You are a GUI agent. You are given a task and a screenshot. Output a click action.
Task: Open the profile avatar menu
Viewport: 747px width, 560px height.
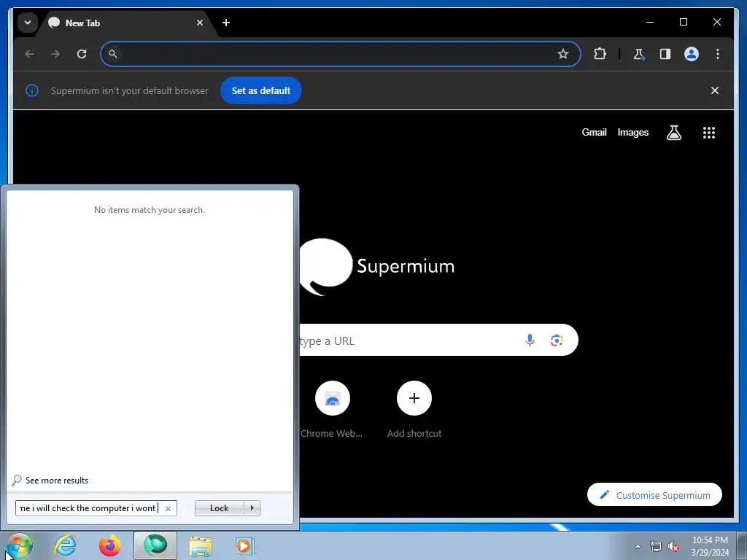coord(692,54)
